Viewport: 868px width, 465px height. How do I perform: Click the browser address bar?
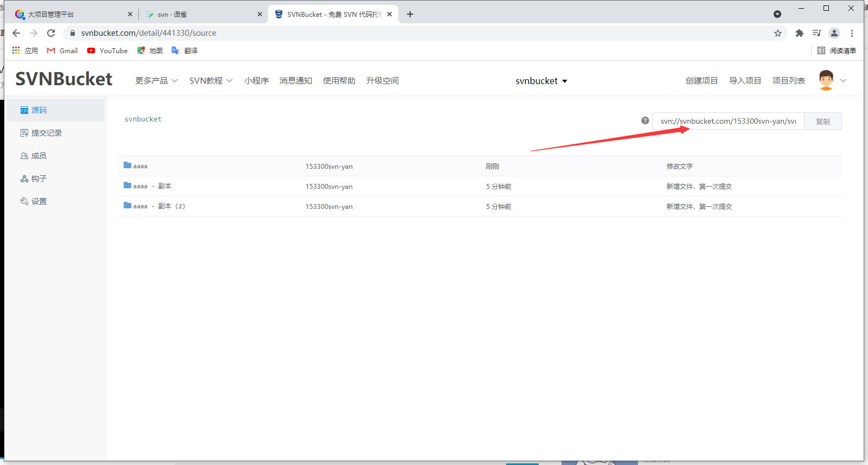[x=426, y=33]
